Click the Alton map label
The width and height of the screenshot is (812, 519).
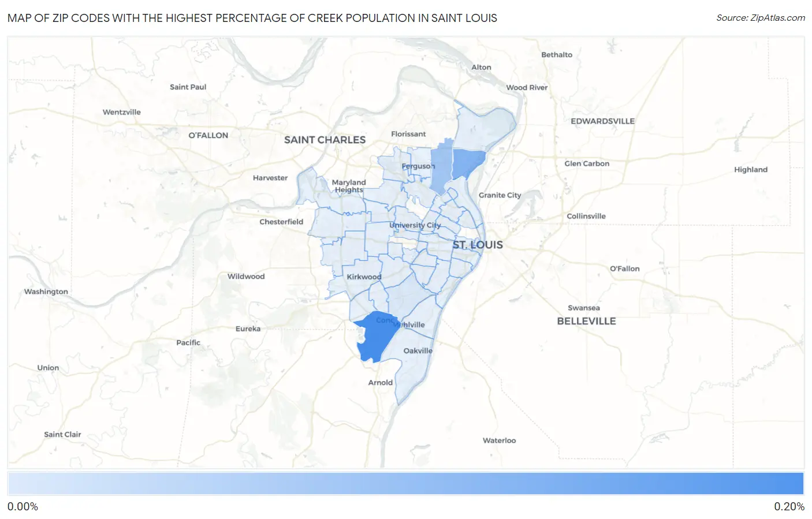(x=481, y=68)
